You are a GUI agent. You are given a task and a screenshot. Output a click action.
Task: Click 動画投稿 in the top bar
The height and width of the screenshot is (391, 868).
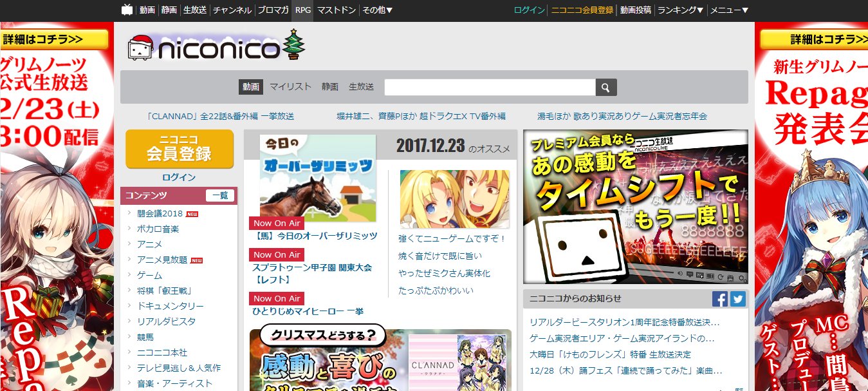pyautogui.click(x=636, y=10)
